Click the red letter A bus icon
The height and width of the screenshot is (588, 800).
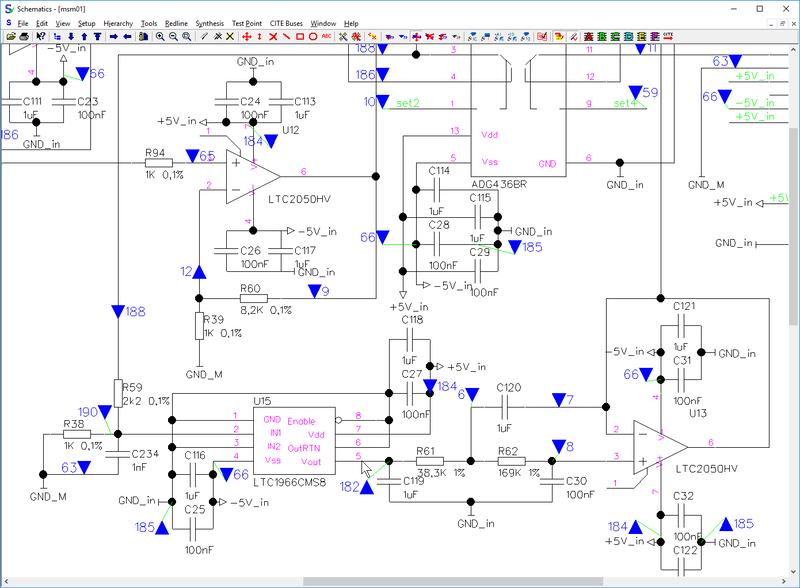[x=588, y=36]
